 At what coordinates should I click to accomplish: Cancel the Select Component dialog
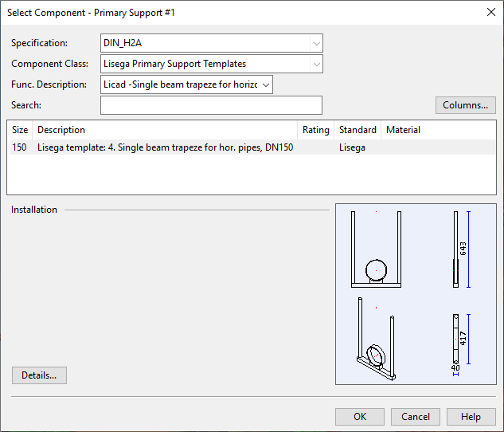(x=416, y=417)
